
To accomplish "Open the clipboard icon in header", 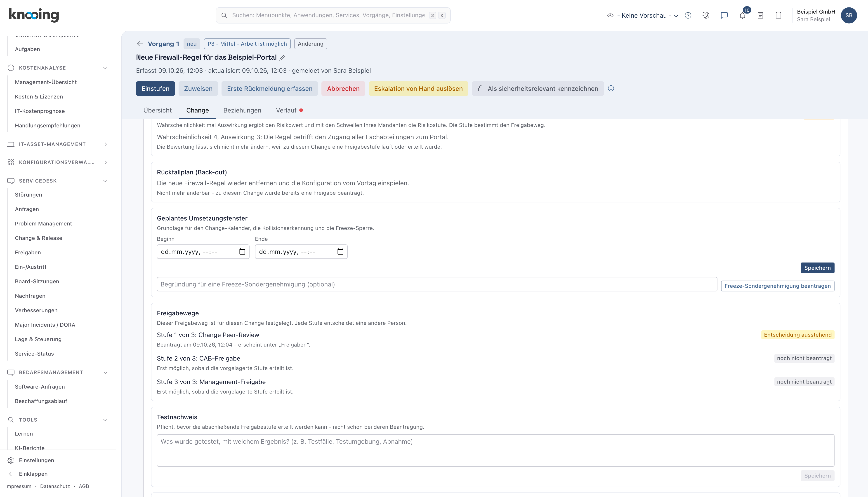I will click(778, 15).
